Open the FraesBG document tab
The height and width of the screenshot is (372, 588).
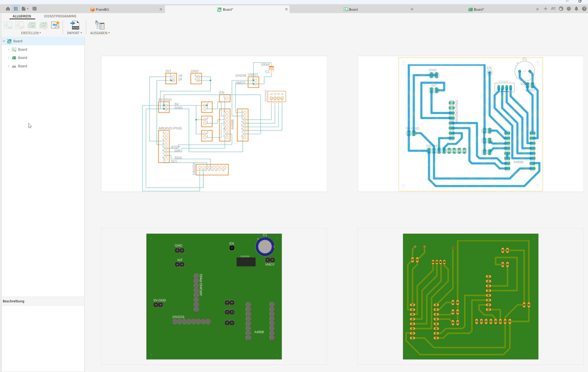click(x=102, y=9)
